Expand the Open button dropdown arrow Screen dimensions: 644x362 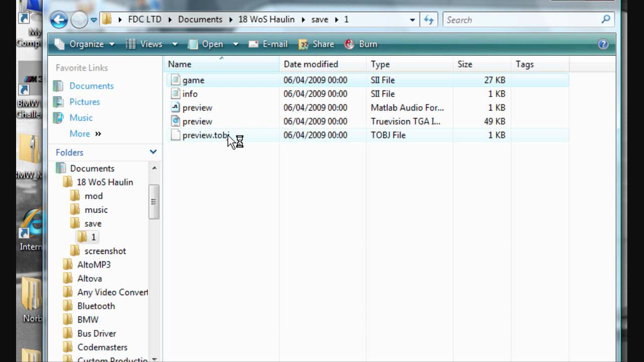click(235, 44)
